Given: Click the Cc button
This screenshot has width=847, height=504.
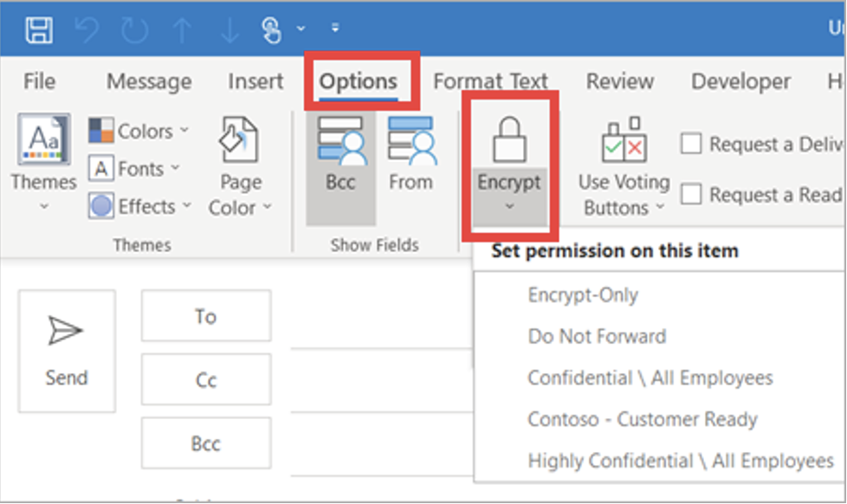Looking at the screenshot, I should pyautogui.click(x=205, y=379).
